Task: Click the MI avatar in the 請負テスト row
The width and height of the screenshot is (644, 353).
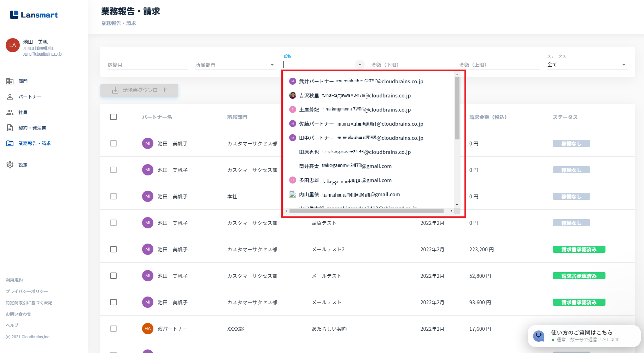Action: 148,223
